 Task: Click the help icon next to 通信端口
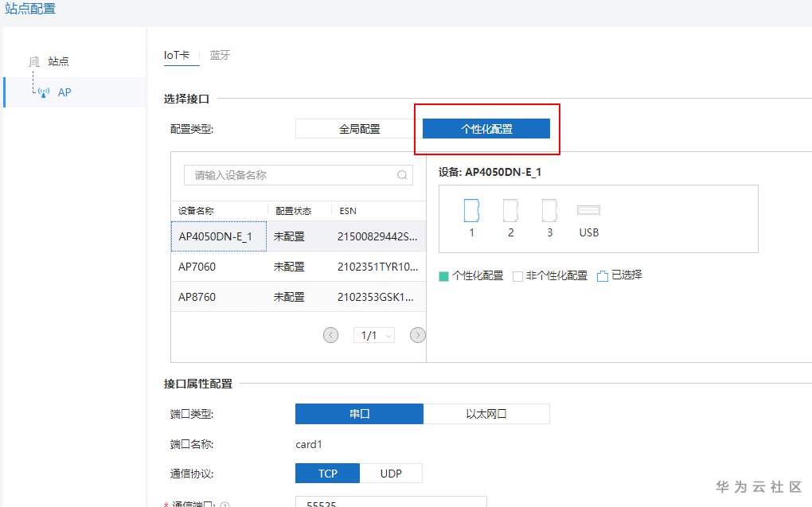224,504
